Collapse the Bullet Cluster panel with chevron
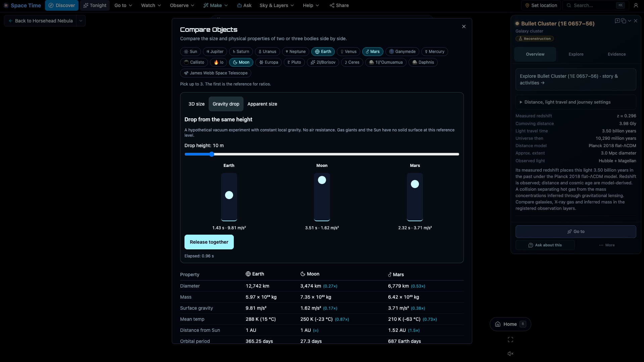The image size is (644, 362). point(630,21)
